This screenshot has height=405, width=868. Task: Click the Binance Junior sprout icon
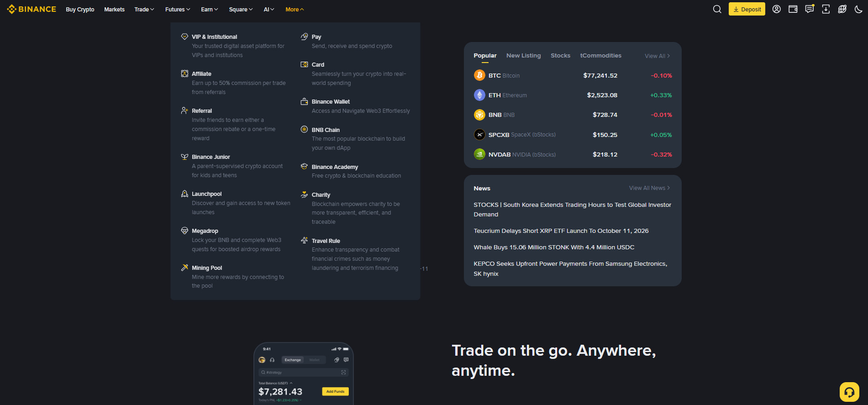click(184, 157)
